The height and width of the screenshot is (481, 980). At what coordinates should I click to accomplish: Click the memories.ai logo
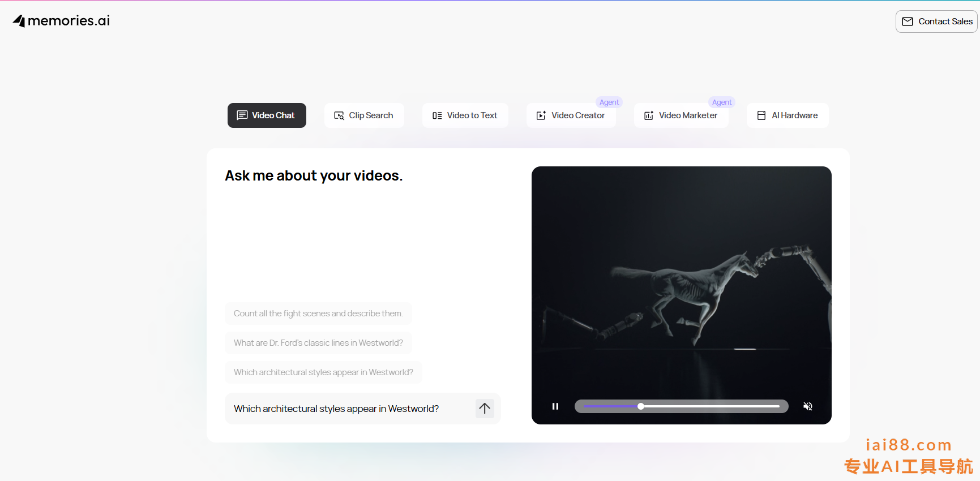(61, 21)
